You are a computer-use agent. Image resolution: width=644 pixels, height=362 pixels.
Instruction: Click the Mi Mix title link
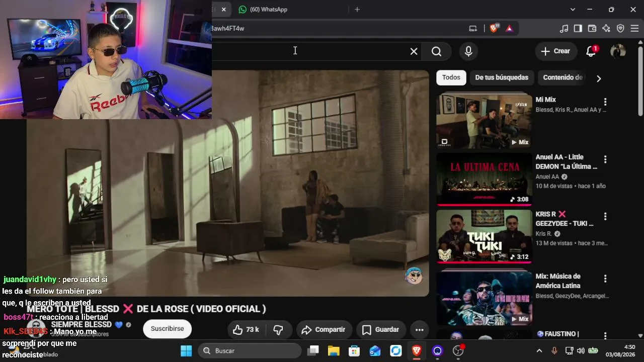[546, 100]
